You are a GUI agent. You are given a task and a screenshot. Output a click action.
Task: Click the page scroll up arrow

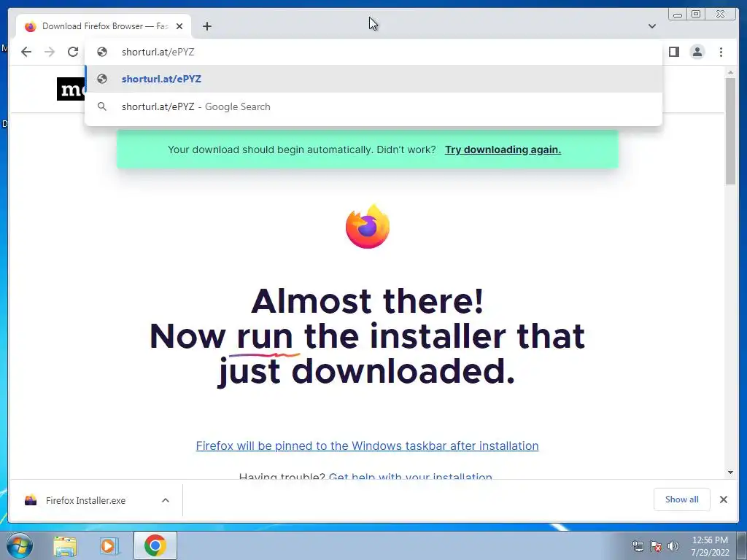coord(730,72)
